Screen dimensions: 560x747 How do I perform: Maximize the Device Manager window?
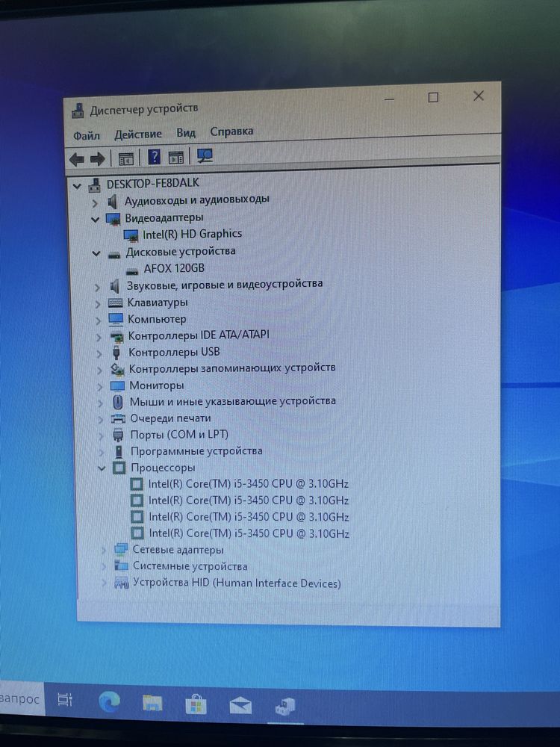[x=433, y=98]
